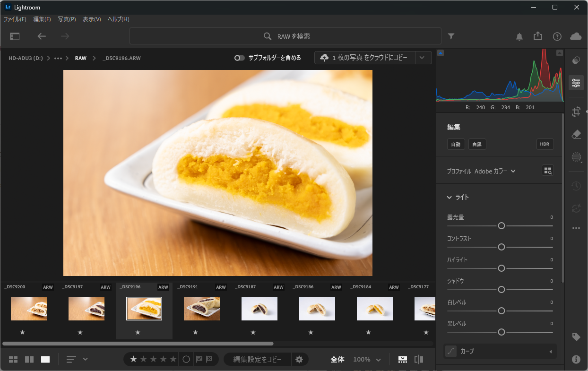
Task: Click the 自動 auto button
Action: point(456,144)
